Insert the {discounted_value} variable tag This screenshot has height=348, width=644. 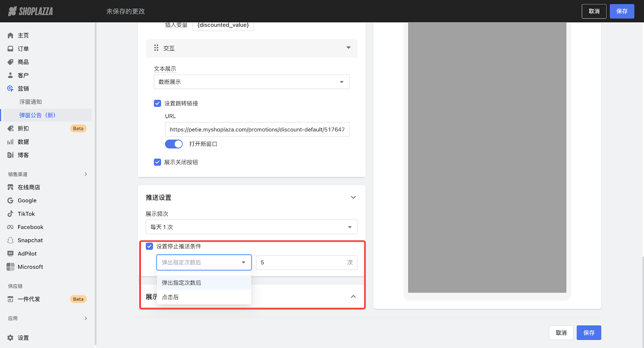[x=223, y=25]
